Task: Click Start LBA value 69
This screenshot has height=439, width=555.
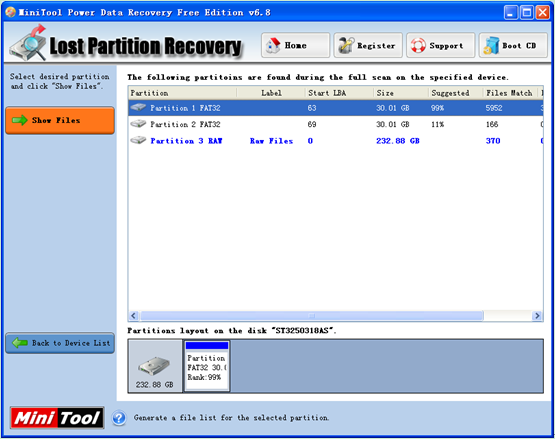Action: click(x=312, y=124)
